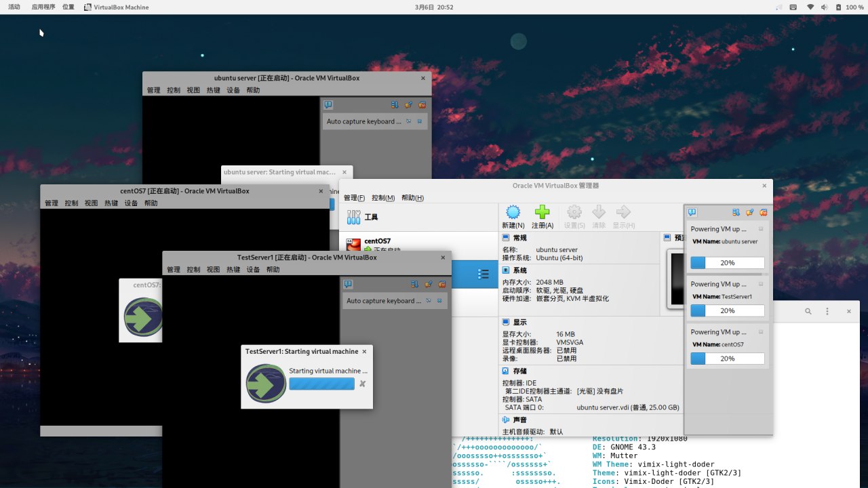This screenshot has height=488, width=868.
Task: Open the 视图 menu in the ubuntu server window
Action: 193,89
